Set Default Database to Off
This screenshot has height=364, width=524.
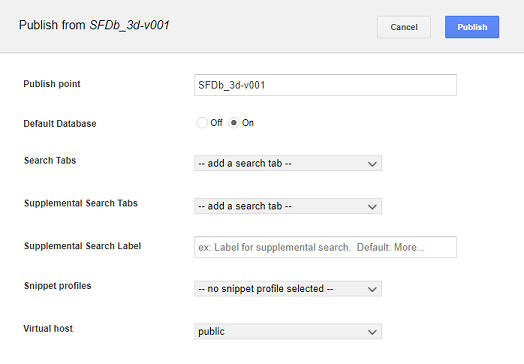tap(202, 123)
